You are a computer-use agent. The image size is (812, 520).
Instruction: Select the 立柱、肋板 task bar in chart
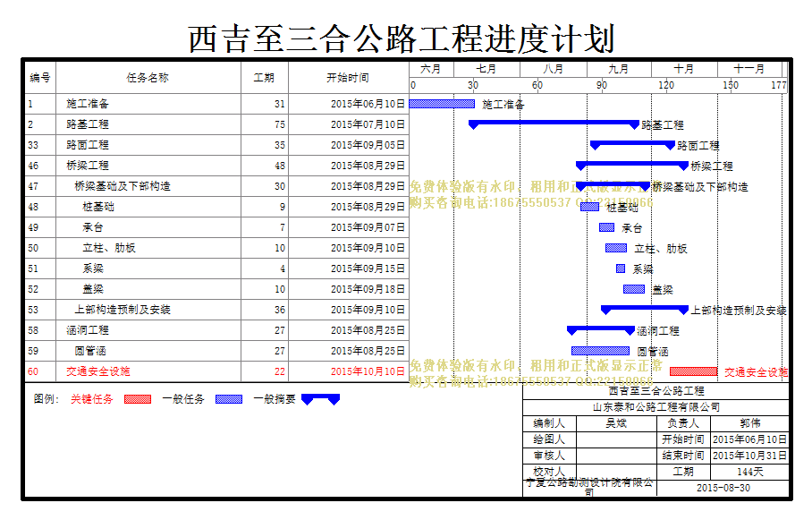click(x=616, y=248)
